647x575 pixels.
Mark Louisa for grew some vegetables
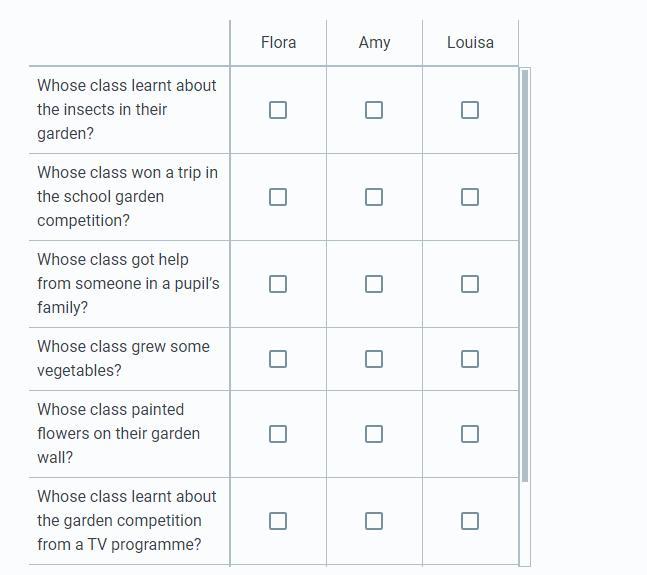[470, 359]
